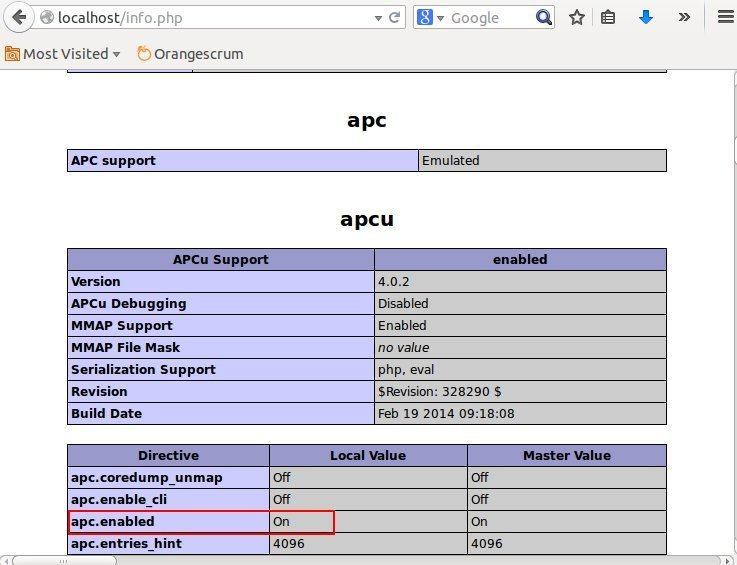Select apc.entries_hint local value 4096
Viewport: 737px width, 565px height.
click(x=368, y=544)
